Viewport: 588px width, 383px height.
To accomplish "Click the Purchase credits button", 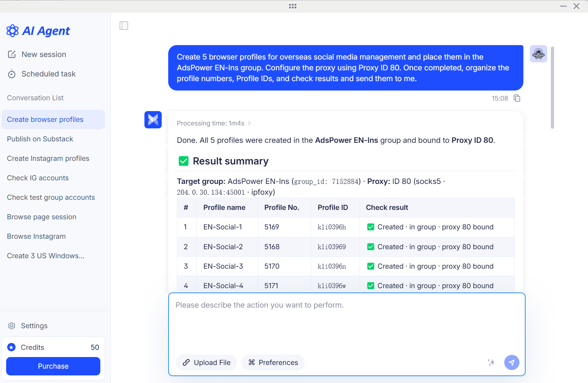I will coord(53,366).
